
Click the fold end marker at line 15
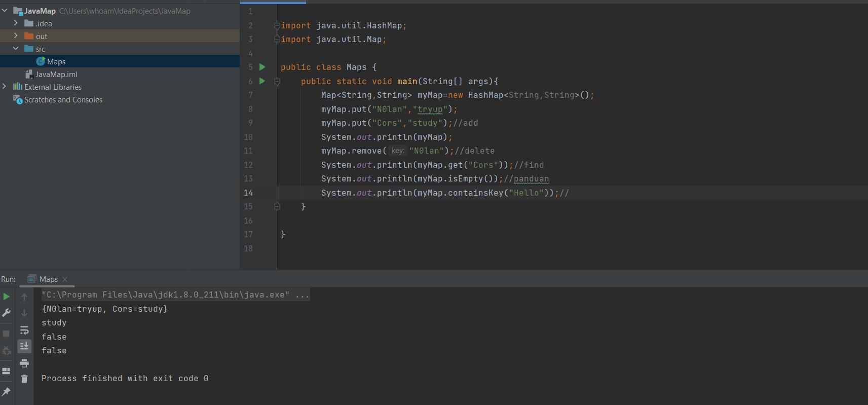pos(277,206)
